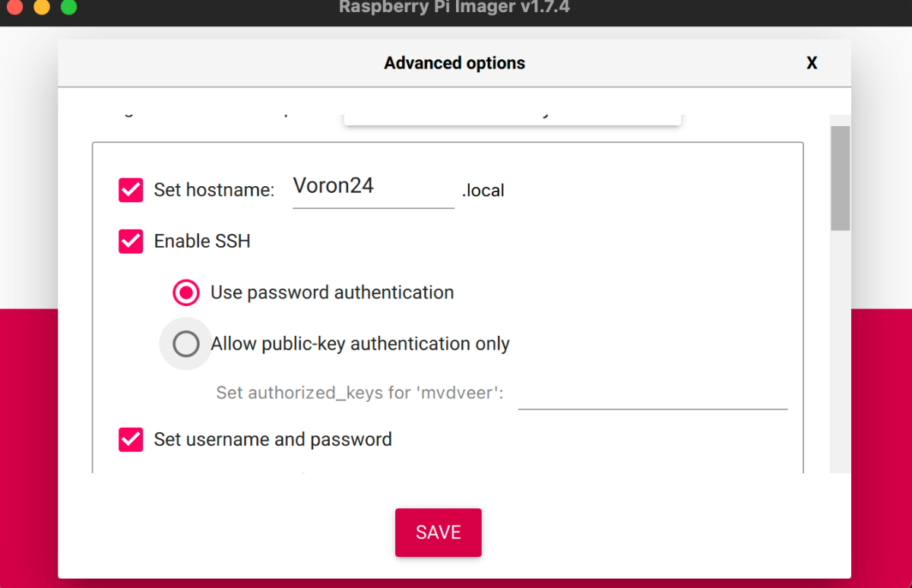Select the Use password authentication radio button

point(185,292)
